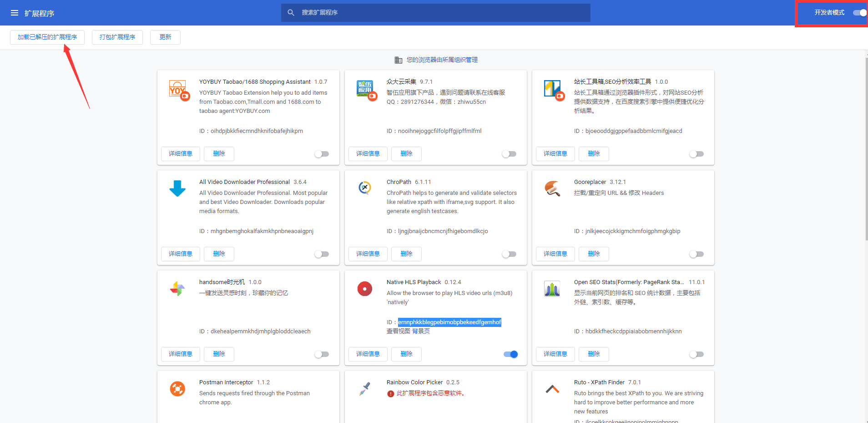Click the Ruto XPath Finder icon
868x423 pixels.
tap(552, 389)
